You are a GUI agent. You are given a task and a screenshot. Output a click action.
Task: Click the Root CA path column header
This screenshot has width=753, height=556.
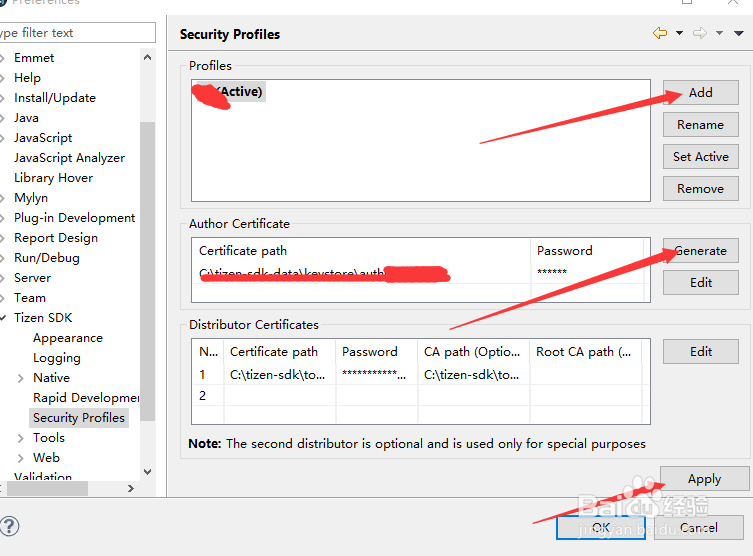tap(586, 352)
